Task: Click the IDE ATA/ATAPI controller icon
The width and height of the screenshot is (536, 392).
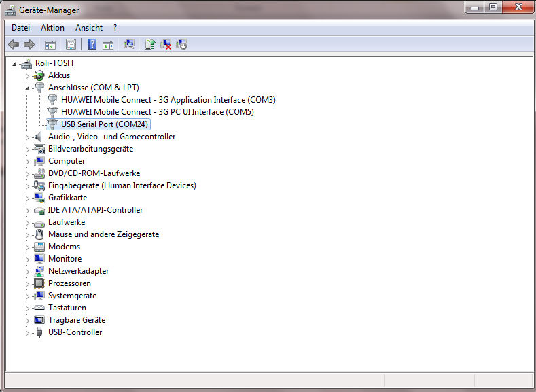Action: point(39,210)
